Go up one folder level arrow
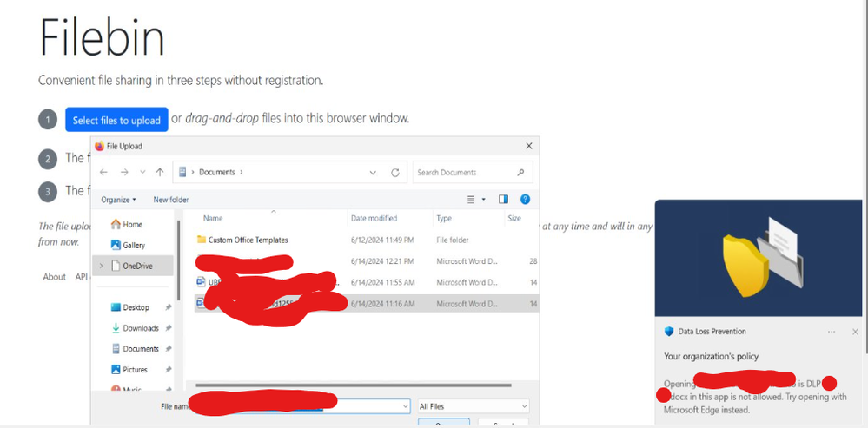This screenshot has width=868, height=428. pyautogui.click(x=160, y=173)
